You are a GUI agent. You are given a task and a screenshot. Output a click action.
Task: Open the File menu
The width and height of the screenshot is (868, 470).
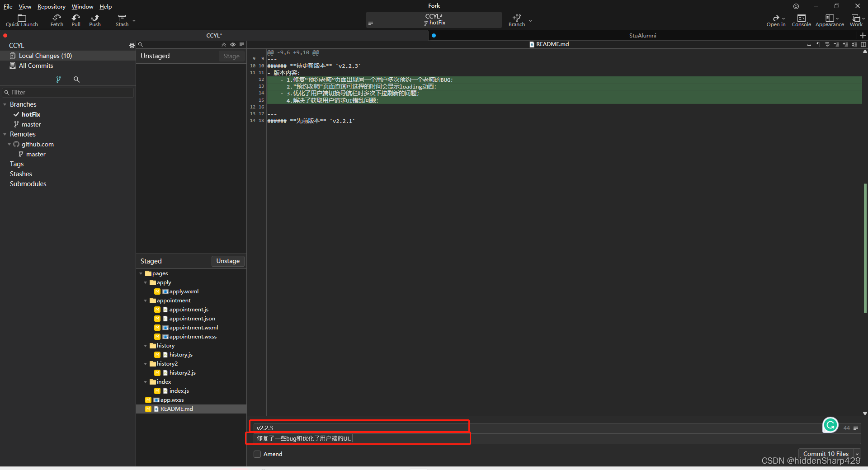pyautogui.click(x=8, y=6)
